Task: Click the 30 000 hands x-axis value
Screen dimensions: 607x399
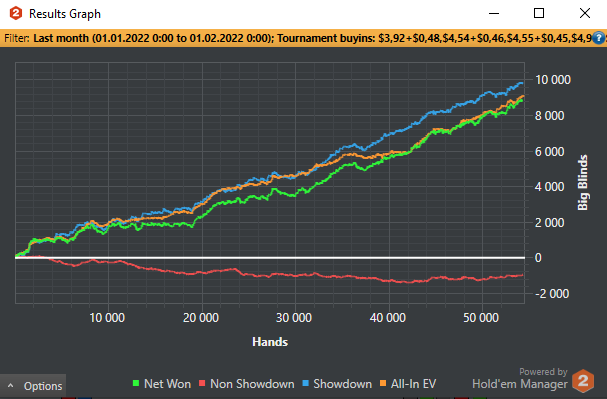Action: [294, 318]
